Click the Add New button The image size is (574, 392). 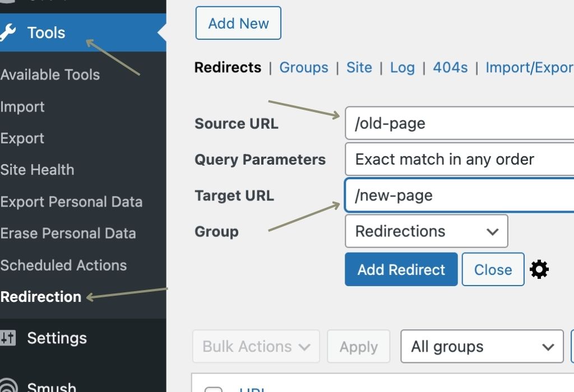[238, 23]
